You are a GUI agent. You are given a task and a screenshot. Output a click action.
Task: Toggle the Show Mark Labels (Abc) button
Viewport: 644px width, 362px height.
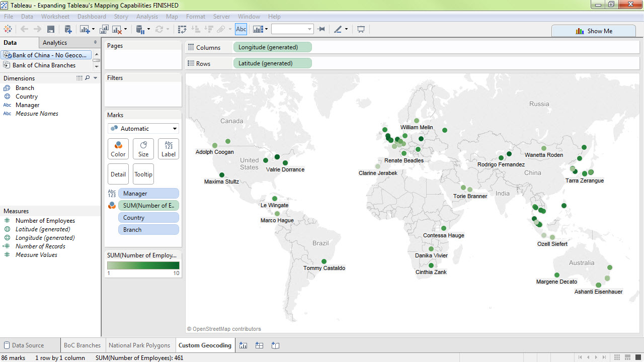[x=241, y=30]
